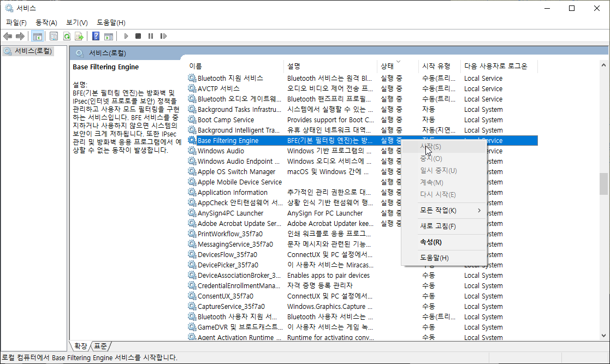Click the Show/Hide Action Pane toolbar icon

[109, 36]
